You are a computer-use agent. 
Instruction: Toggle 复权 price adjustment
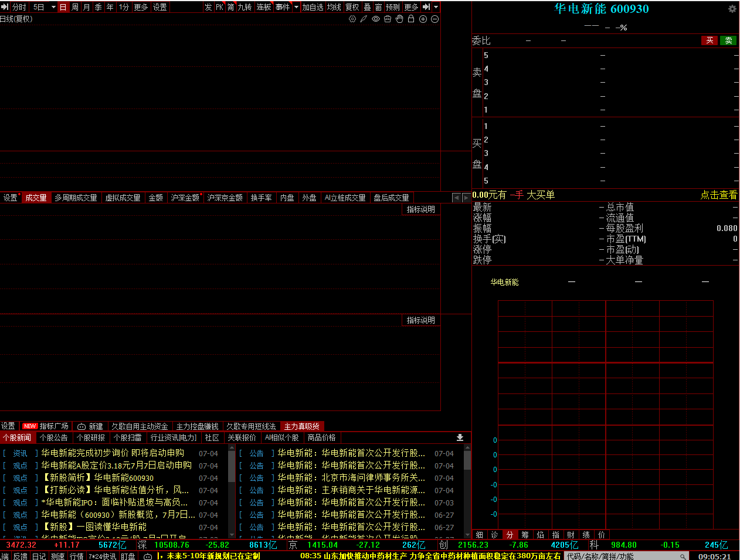[x=352, y=7]
